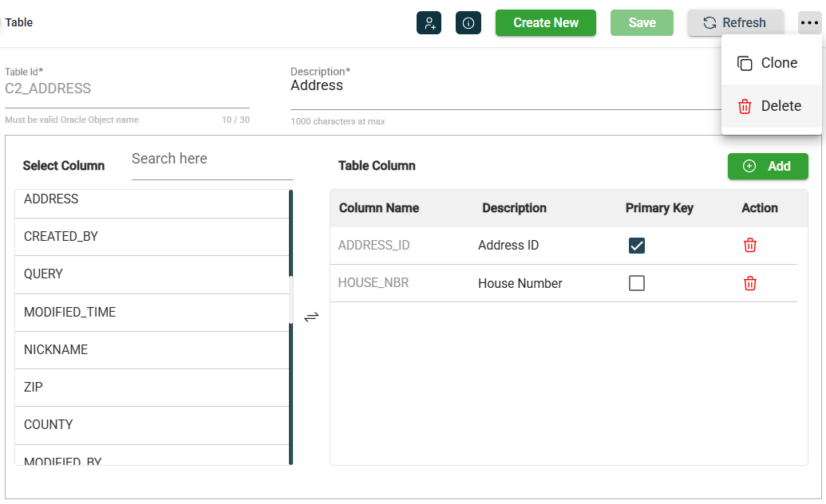The height and width of the screenshot is (504, 826).
Task: Open the info icon button
Action: pyautogui.click(x=468, y=23)
